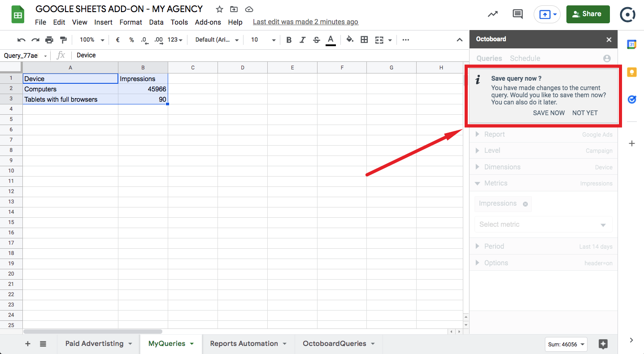Click SAVE NOW in save prompt
This screenshot has height=354, width=644.
coord(549,113)
